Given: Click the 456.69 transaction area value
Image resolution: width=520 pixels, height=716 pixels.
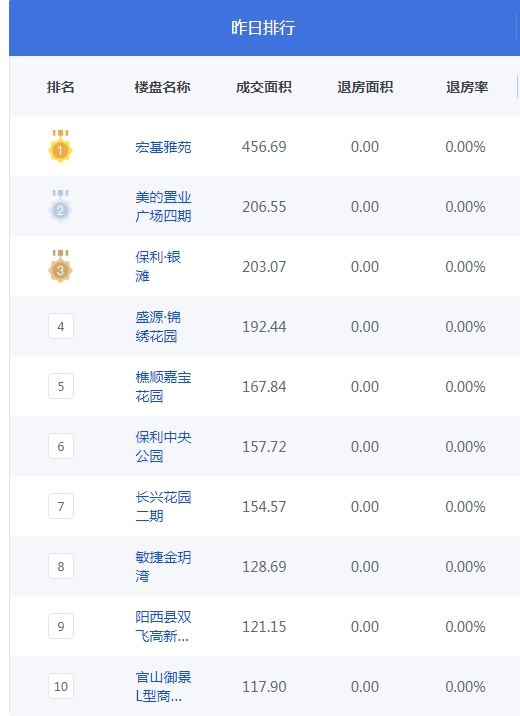Looking at the screenshot, I should (264, 147).
